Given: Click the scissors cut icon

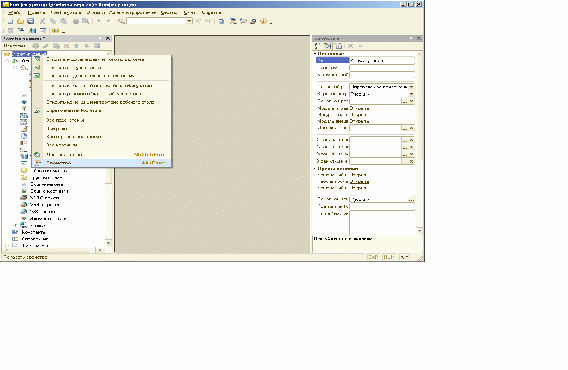Looking at the screenshot, I should coord(43,21).
